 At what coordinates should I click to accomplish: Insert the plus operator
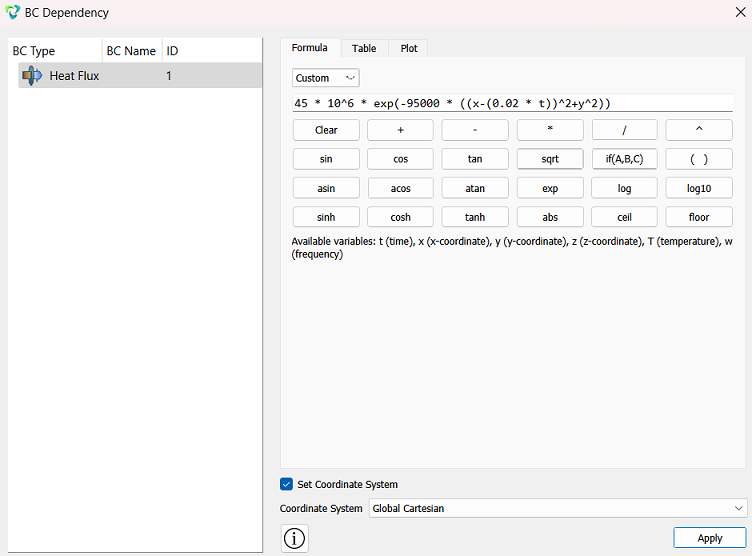pos(400,130)
